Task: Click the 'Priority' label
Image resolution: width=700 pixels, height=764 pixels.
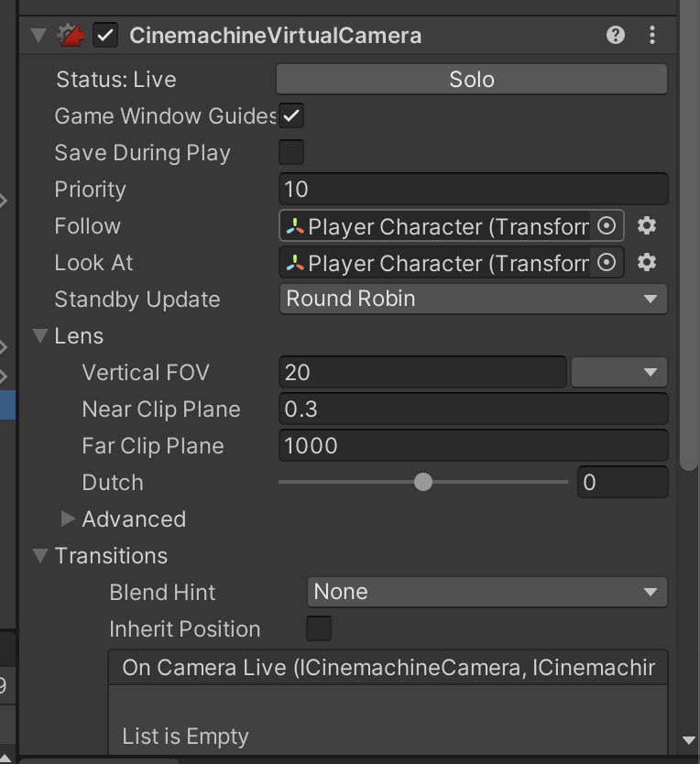Action: [x=90, y=190]
